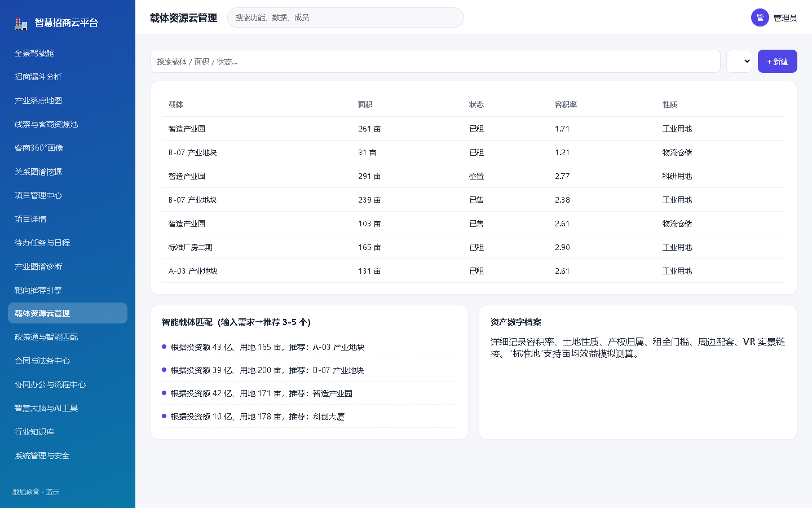Click the 管 admin avatar icon
The height and width of the screenshot is (508, 812).
(760, 17)
